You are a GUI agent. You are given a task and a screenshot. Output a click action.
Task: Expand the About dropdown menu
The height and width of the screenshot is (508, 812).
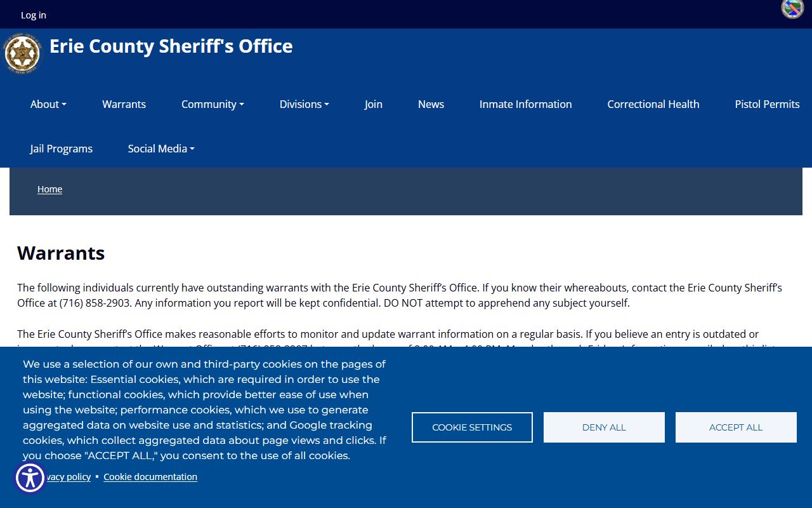click(48, 104)
